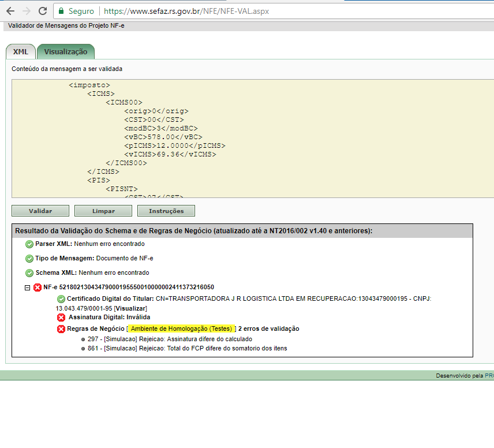Screen dimensions: 494x448
Task: Click the Tipo de Mensagem: Documento de NF-e line
Action: 94,258
